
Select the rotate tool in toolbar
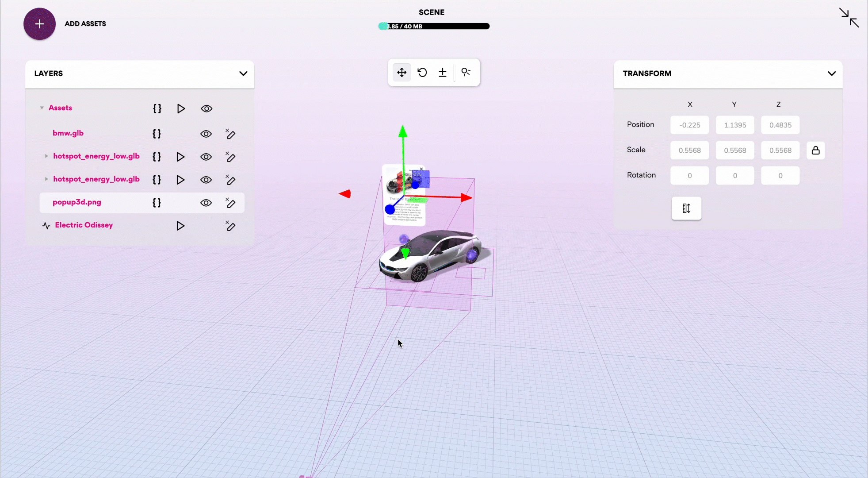(422, 73)
